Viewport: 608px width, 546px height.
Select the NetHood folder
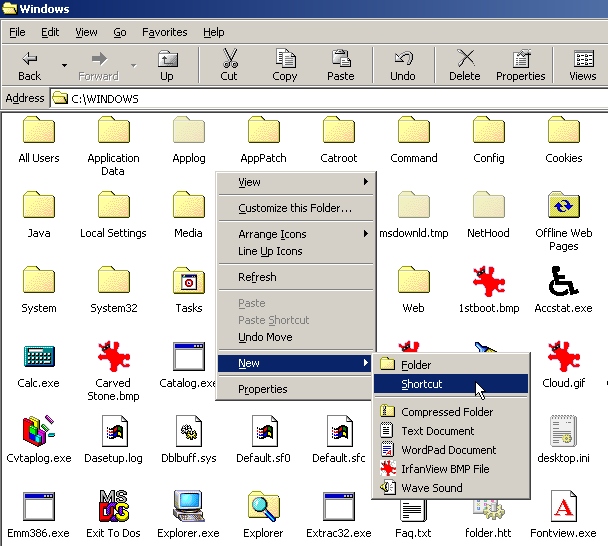pyautogui.click(x=489, y=215)
